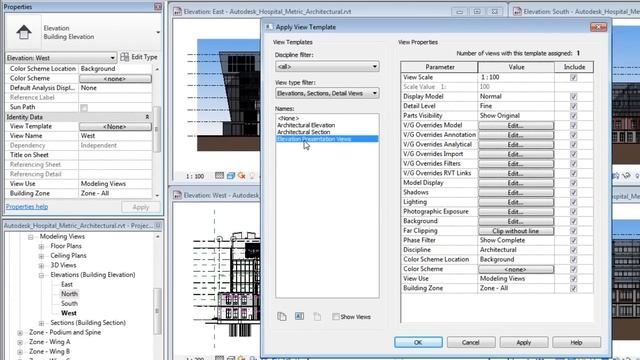The image size is (640, 360).
Task: Open the East elevation in Project Browser
Action: [67, 284]
